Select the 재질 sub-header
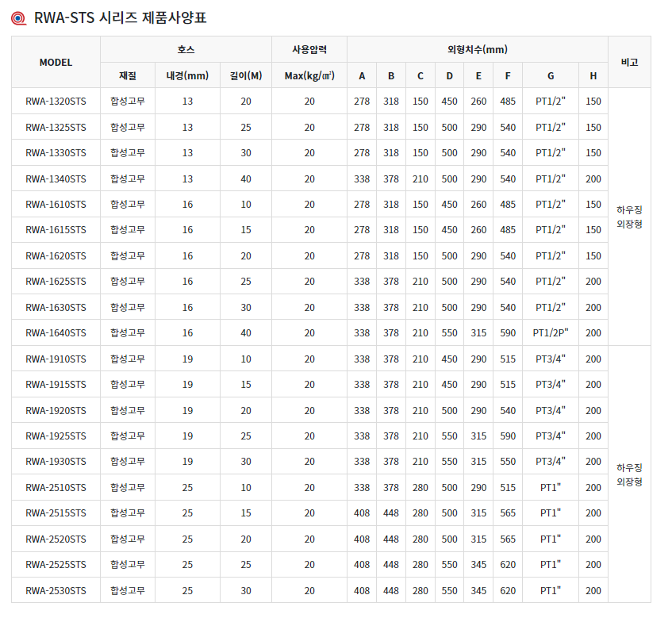This screenshot has height=618, width=672. pyautogui.click(x=128, y=75)
